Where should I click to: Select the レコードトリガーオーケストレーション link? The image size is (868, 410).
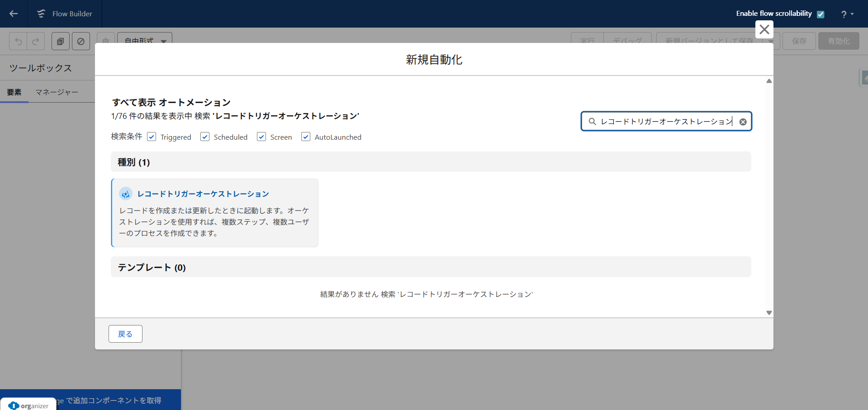203,194
